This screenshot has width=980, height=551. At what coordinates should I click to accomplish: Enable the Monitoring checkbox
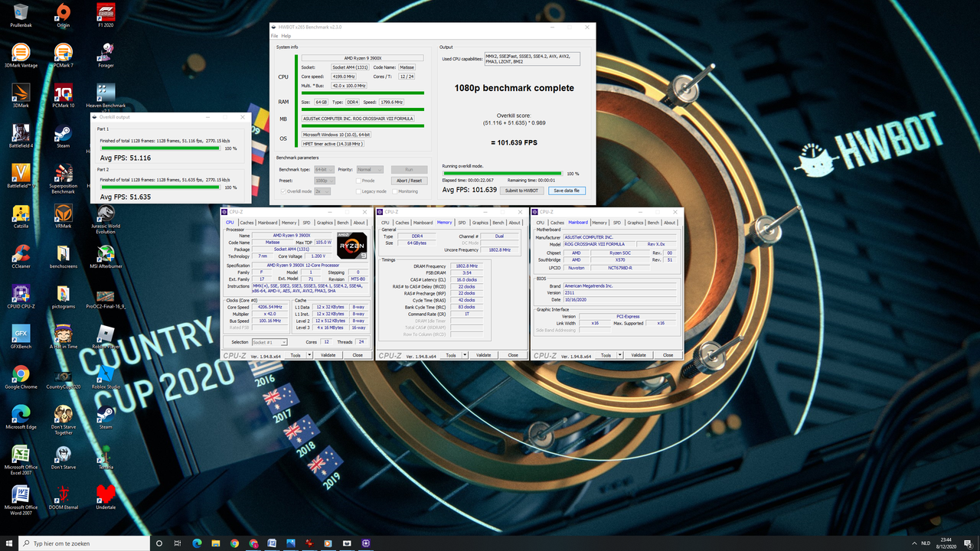click(x=395, y=191)
